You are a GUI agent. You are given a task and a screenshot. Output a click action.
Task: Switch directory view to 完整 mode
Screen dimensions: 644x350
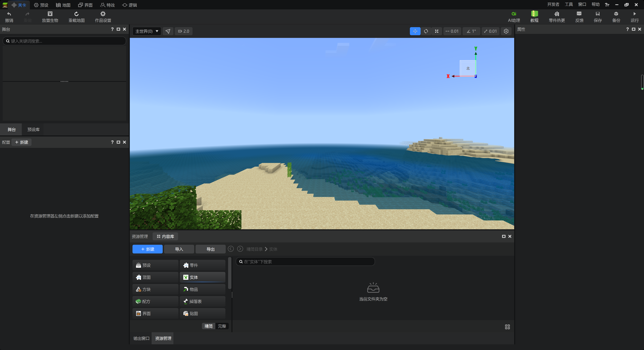222,326
